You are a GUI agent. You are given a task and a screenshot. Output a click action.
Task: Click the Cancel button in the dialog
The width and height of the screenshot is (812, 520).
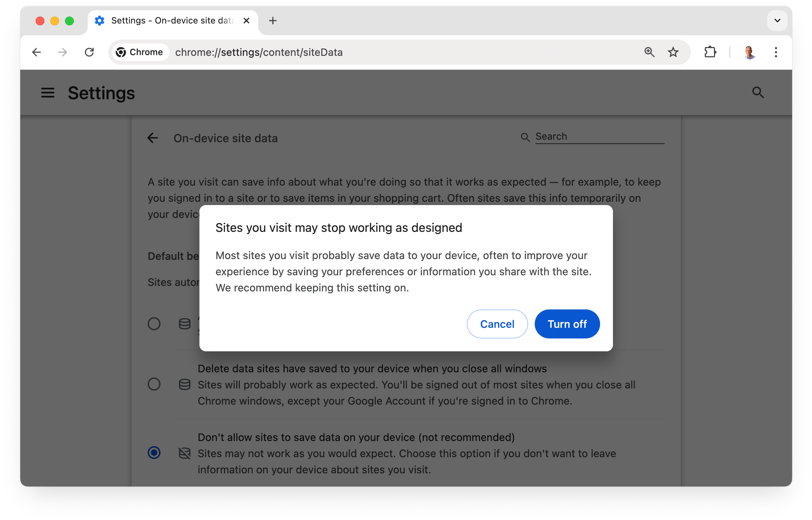click(497, 324)
